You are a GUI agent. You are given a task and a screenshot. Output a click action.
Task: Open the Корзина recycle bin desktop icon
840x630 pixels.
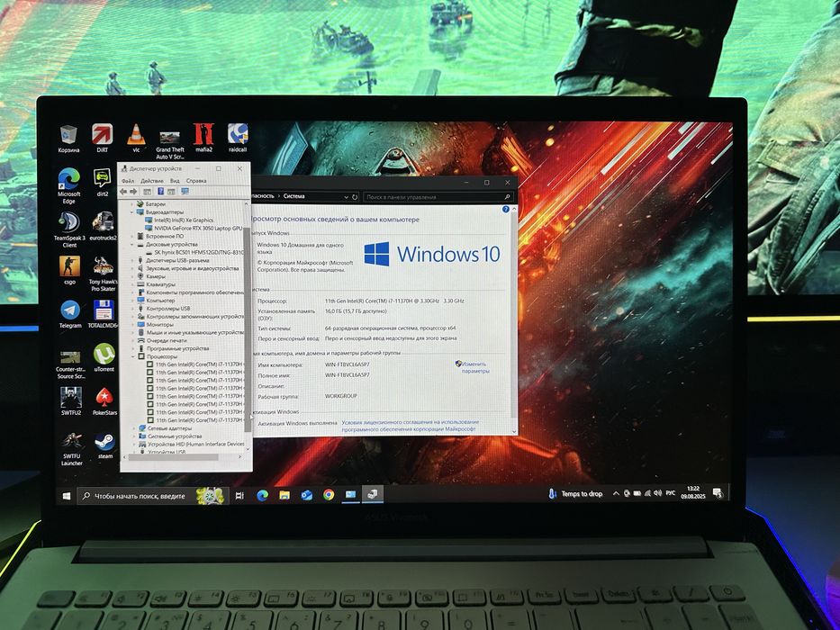pos(68,139)
